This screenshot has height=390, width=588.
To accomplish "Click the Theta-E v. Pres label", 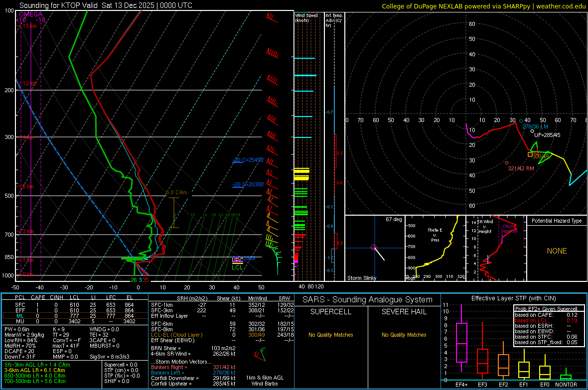I will 435,235.
